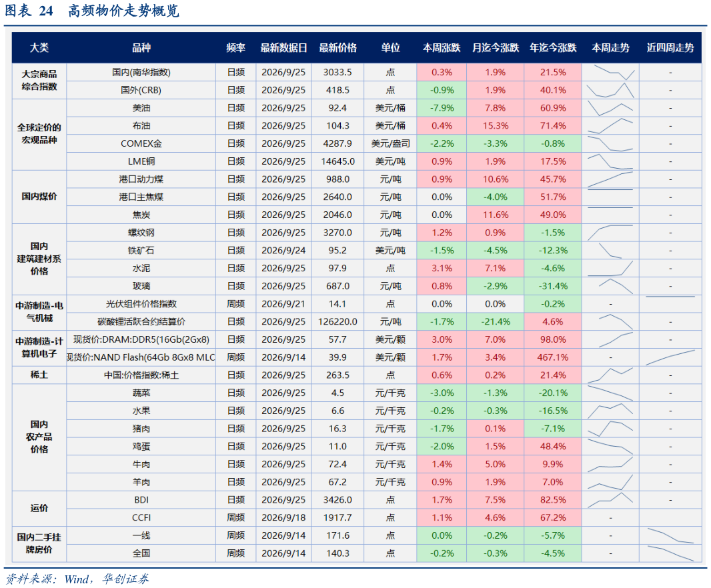Select the 鸡蛋 year-to-date change 48.4%
Viewport: 711px width, 588px height.
tap(553, 446)
